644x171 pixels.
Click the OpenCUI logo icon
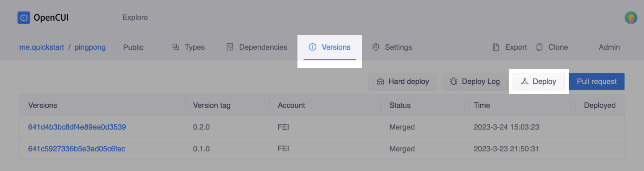pos(24,18)
